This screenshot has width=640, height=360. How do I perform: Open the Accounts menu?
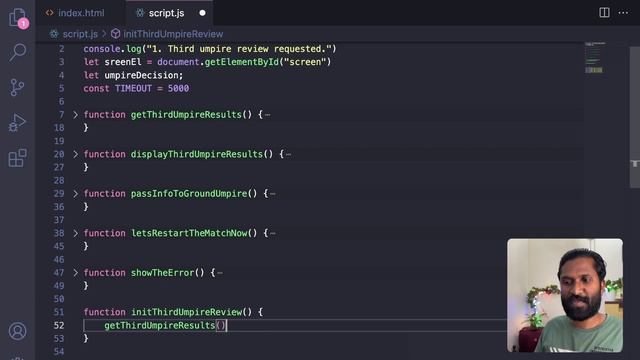click(x=18, y=331)
